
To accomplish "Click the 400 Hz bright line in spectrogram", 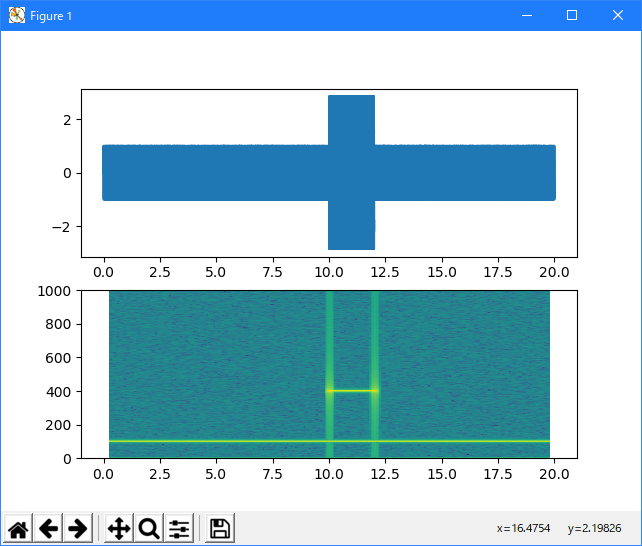I will tap(352, 391).
